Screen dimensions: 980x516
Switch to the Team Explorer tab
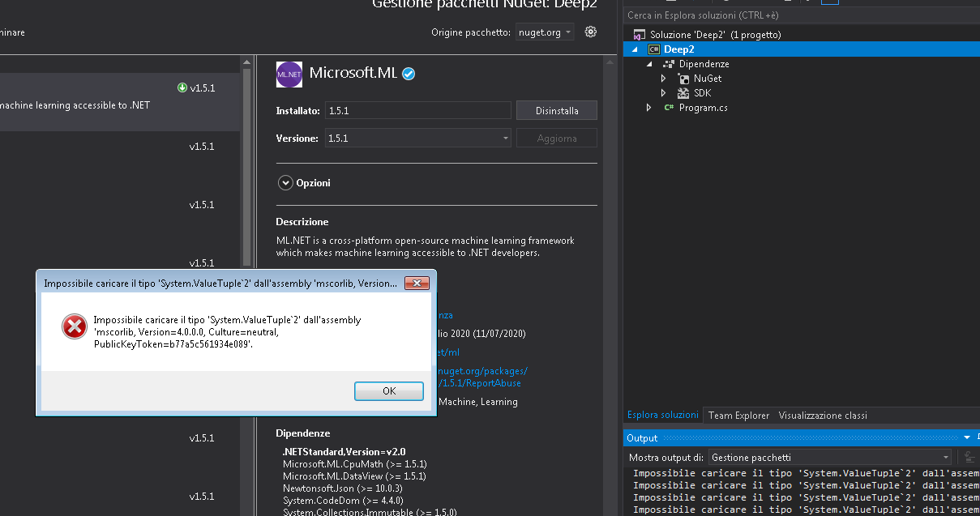(x=738, y=415)
